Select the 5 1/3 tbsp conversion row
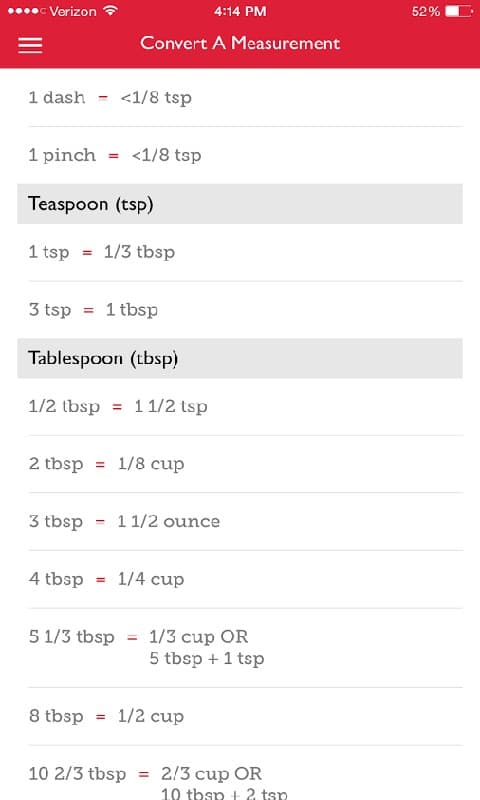 pos(245,647)
